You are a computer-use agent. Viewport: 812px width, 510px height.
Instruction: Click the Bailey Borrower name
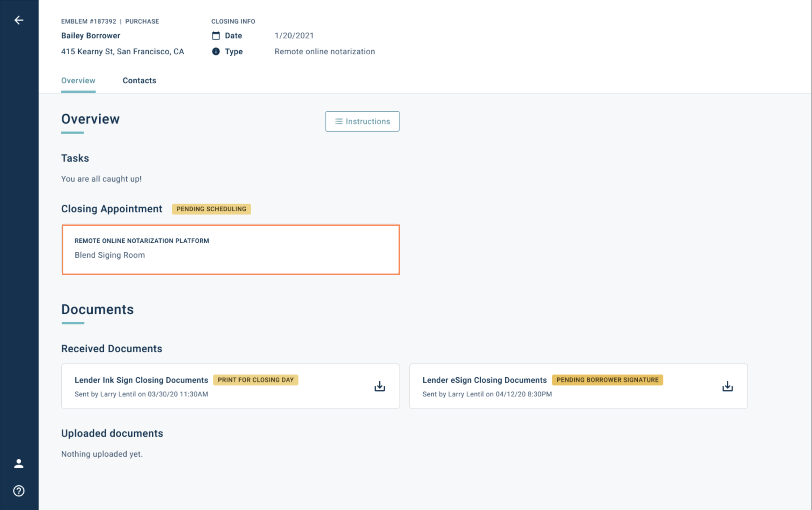[x=90, y=35]
